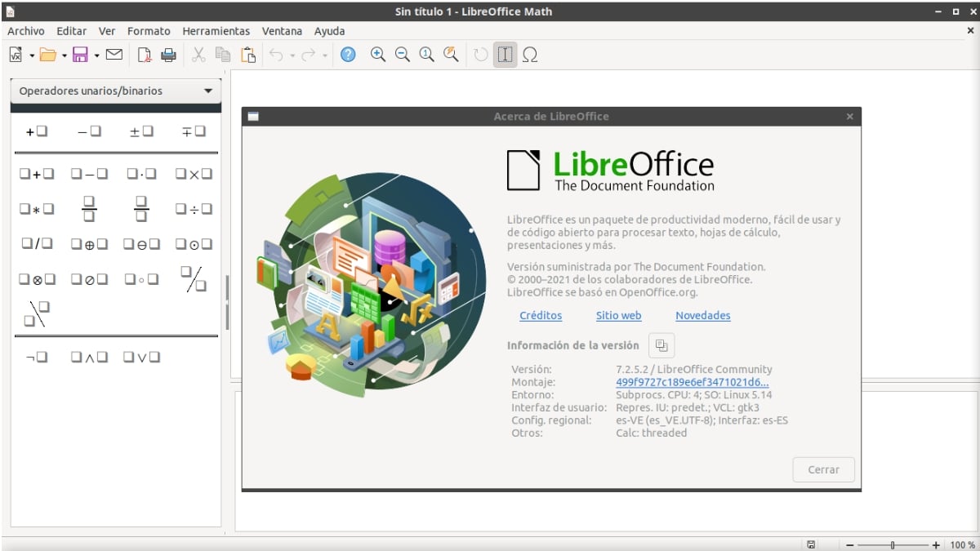Click the Refresh formula icon
Screen dimensions: 980x551
(x=479, y=55)
